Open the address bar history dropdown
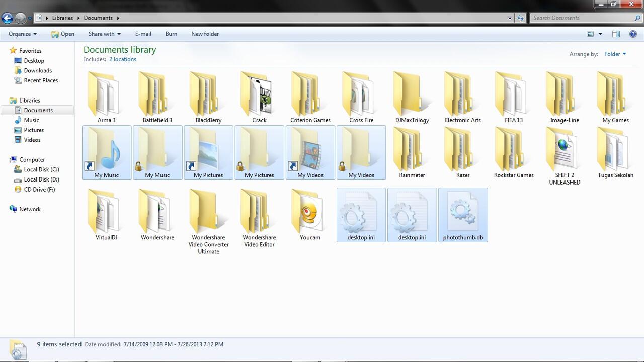Viewport: 644px width, 362px height. tap(510, 18)
